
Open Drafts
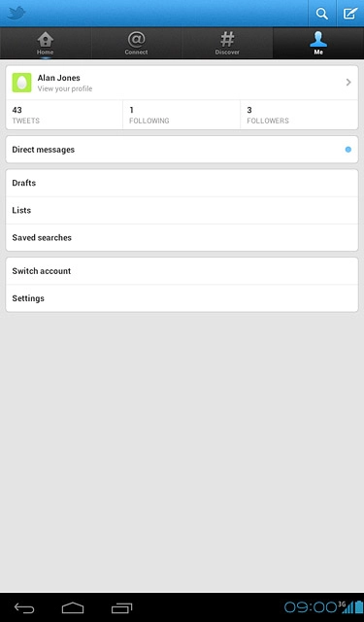(x=182, y=183)
